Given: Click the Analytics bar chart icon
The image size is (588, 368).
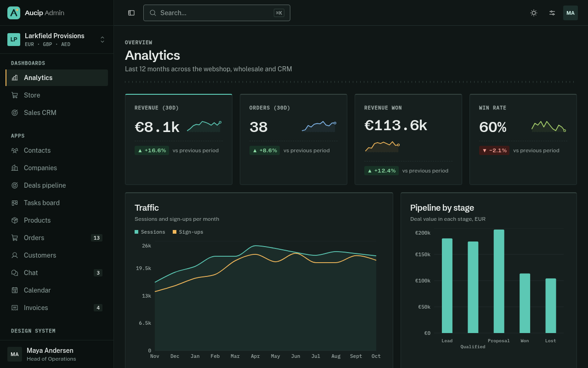Looking at the screenshot, I should pyautogui.click(x=15, y=78).
